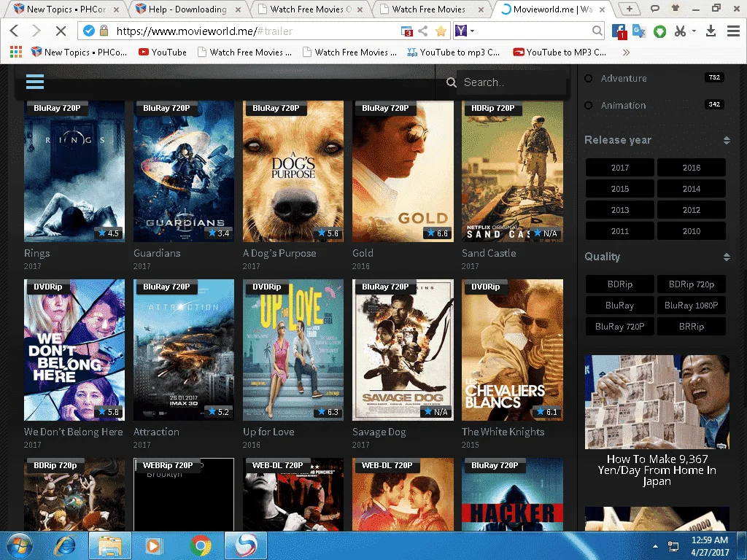
Task: Open the Guardians movie title link
Action: point(157,253)
